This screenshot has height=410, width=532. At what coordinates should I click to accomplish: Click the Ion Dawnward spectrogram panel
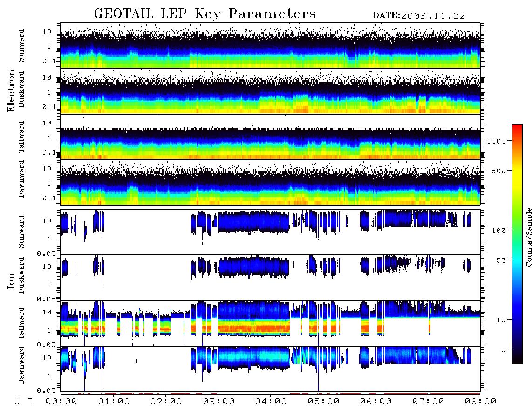coord(270,369)
